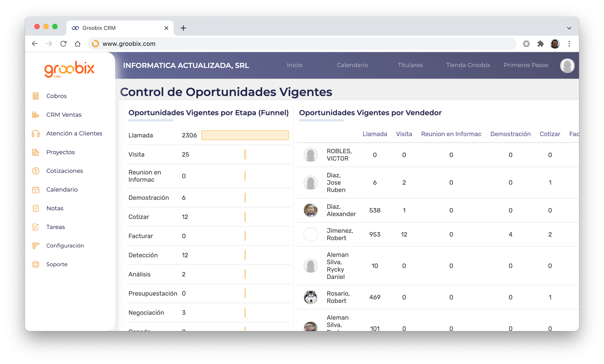Click the name Jimenez, Robert
604x364 pixels.
pos(340,234)
